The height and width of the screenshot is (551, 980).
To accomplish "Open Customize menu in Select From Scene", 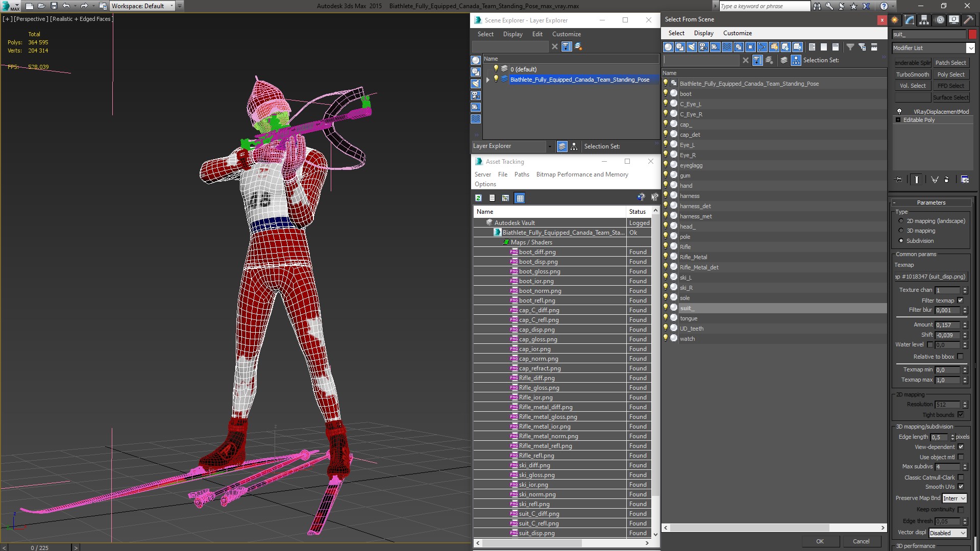I will click(x=738, y=33).
